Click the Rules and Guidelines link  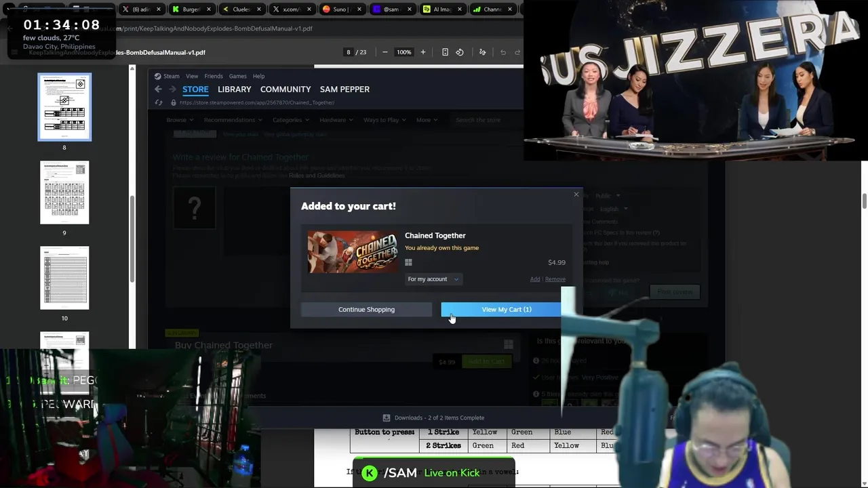coord(317,176)
